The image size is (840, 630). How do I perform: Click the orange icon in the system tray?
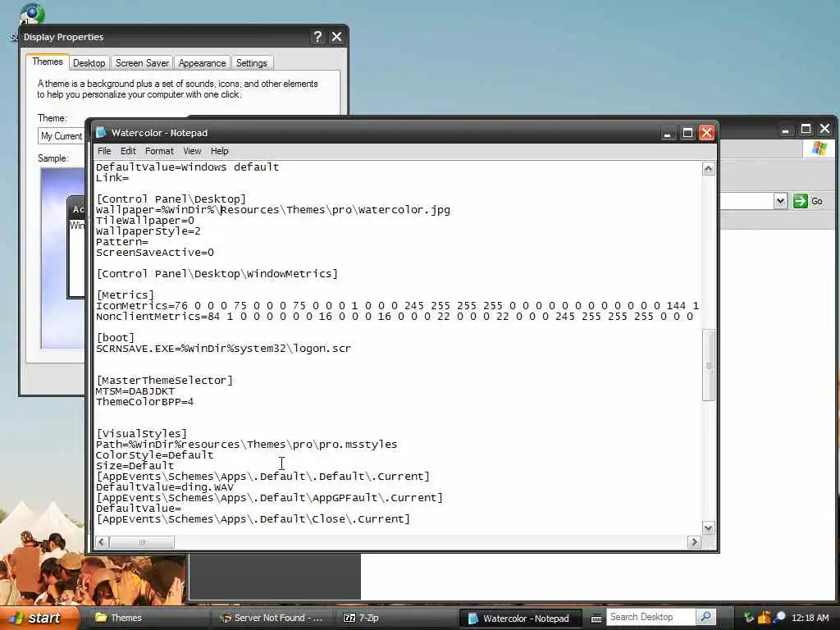click(764, 618)
